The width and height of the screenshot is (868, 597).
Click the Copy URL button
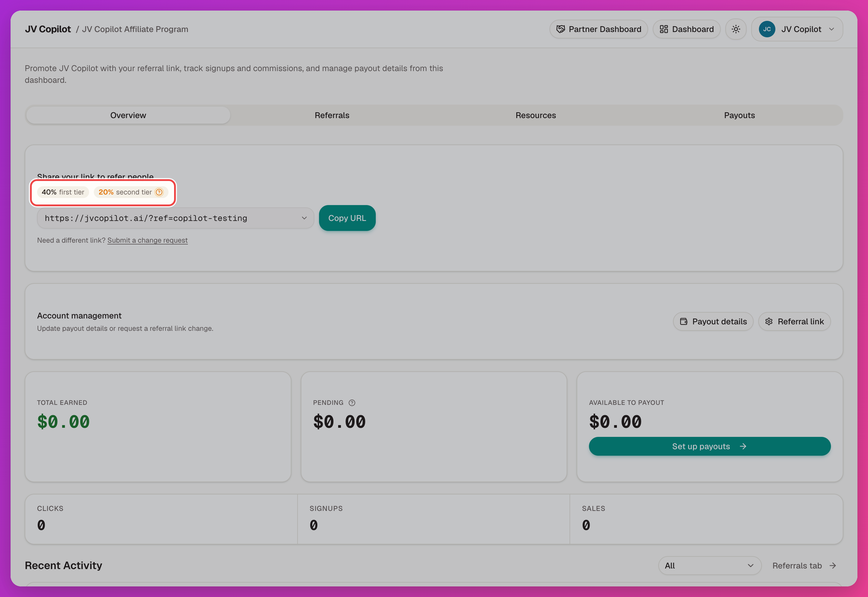[347, 218]
